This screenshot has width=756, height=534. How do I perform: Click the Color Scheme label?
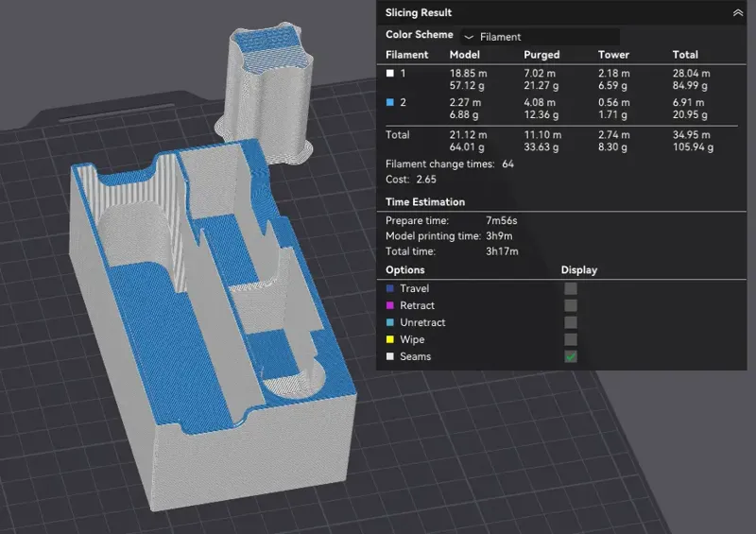(419, 35)
